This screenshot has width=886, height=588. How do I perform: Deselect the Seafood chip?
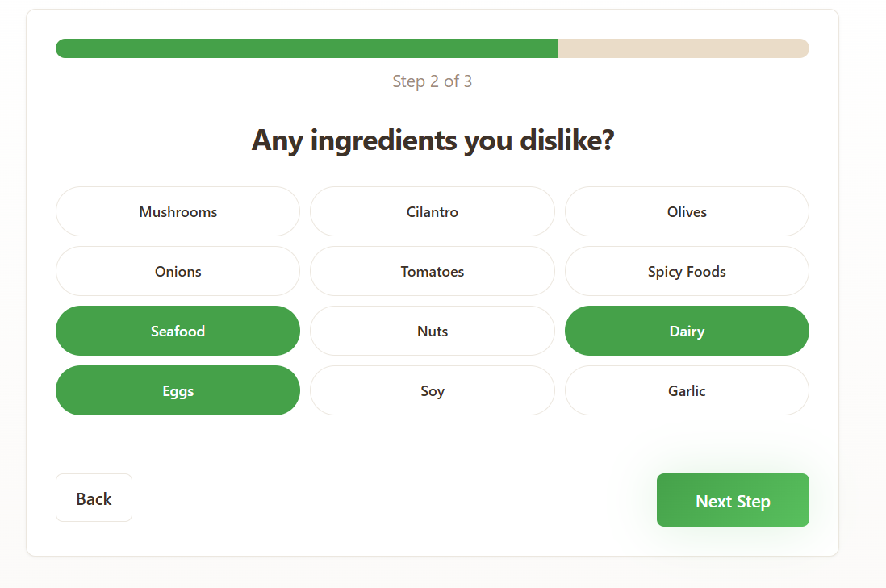(x=178, y=331)
